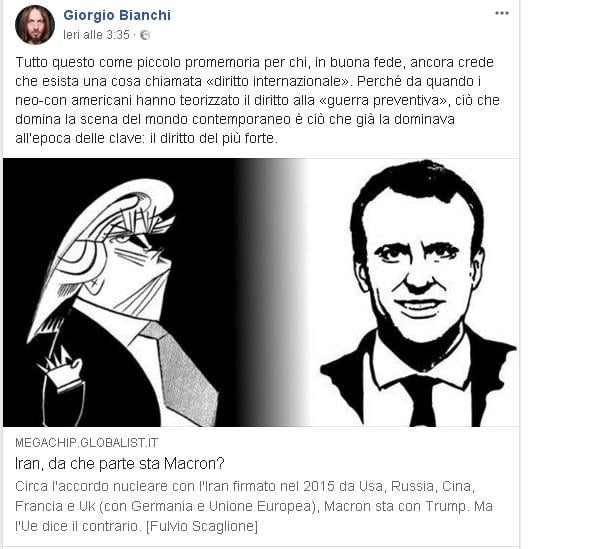Open the post timestamp 'Ieri alle 3:35'
This screenshot has width=600, height=549.
point(96,35)
